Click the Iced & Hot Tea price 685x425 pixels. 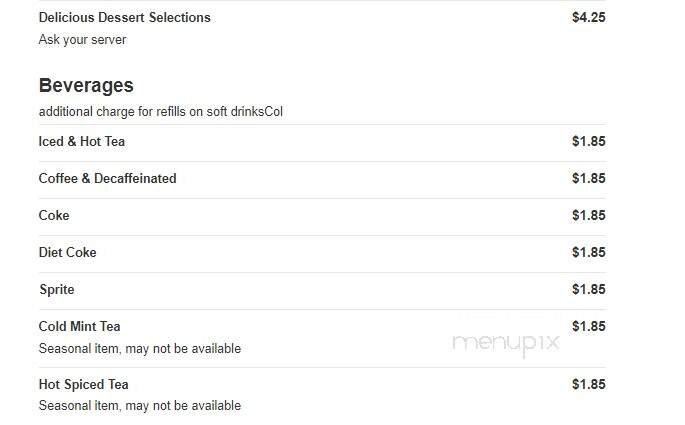pyautogui.click(x=588, y=141)
